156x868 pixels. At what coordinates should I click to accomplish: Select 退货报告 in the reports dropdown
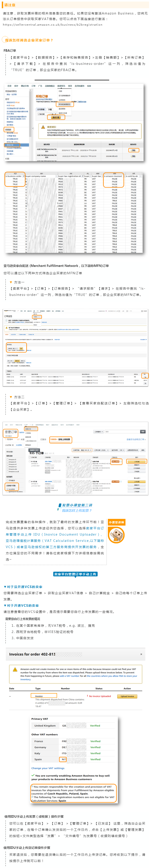coord(62,109)
